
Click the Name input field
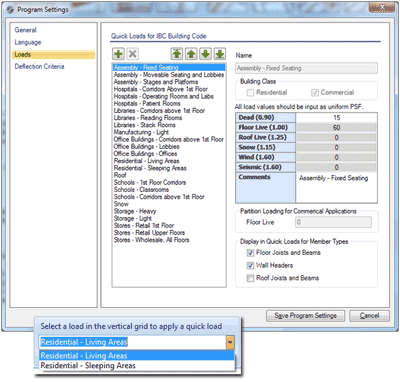[x=306, y=68]
